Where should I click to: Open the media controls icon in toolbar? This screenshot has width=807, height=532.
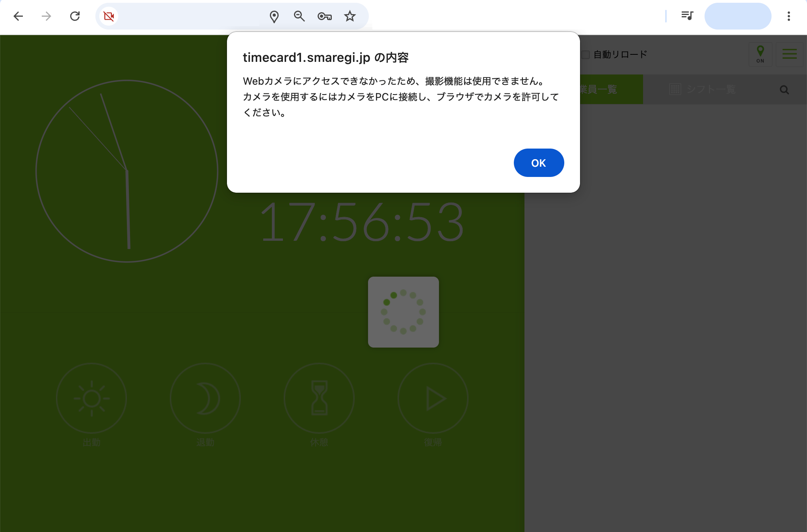(x=687, y=16)
